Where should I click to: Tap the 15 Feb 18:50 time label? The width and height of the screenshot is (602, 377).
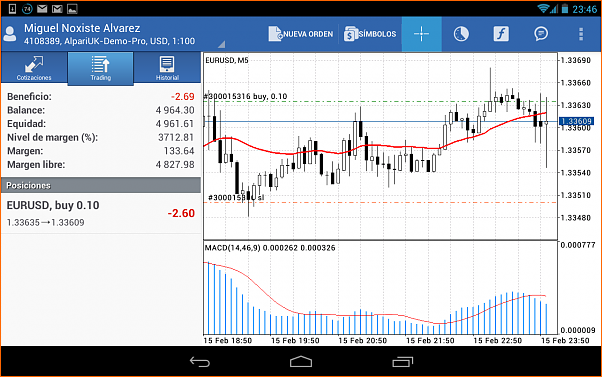click(x=227, y=341)
